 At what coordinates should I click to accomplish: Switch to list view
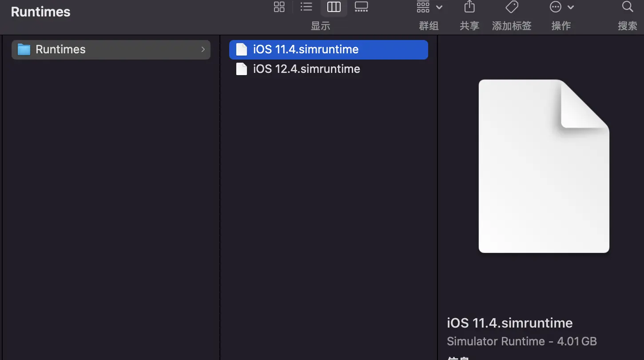[x=306, y=7]
